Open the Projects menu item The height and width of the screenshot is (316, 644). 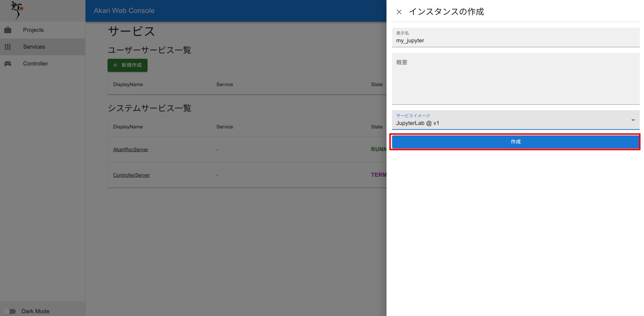tap(33, 30)
